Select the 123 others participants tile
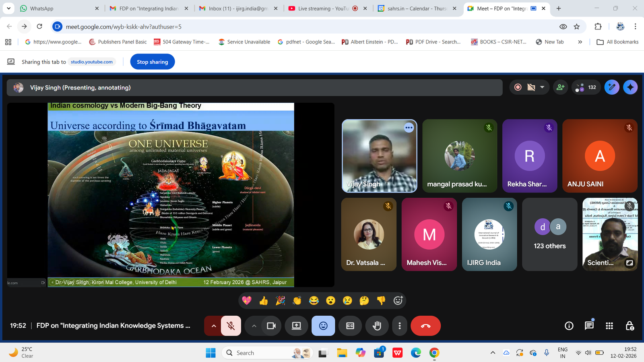 pyautogui.click(x=549, y=234)
